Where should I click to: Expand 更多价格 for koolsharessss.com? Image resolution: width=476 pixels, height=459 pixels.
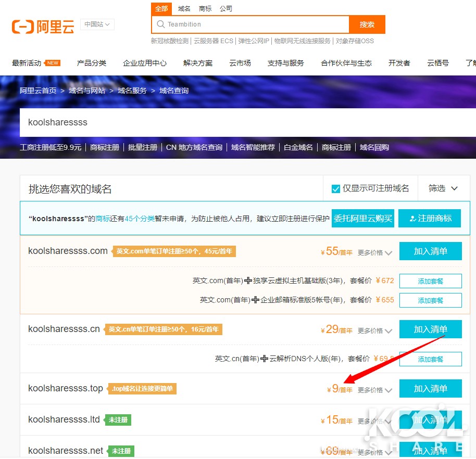click(x=375, y=252)
